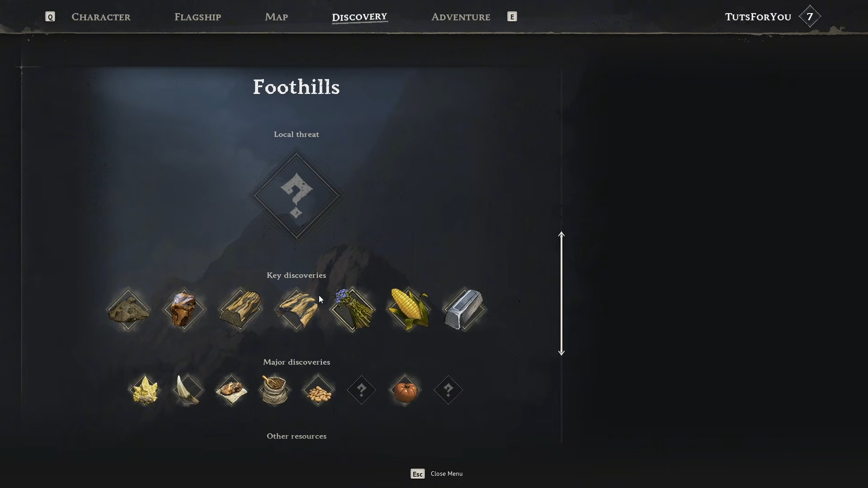Viewport: 868px width, 488px height.
Task: Click the corn cob key discovery
Action: pyautogui.click(x=409, y=310)
